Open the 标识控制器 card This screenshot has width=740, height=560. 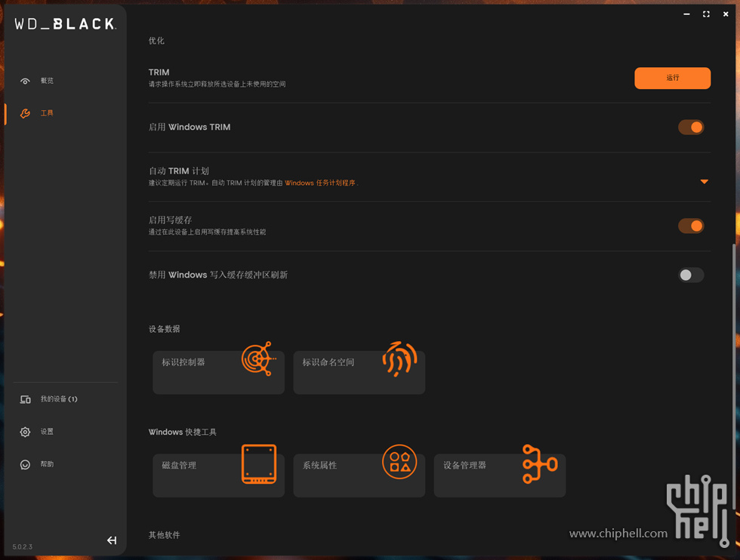point(218,372)
